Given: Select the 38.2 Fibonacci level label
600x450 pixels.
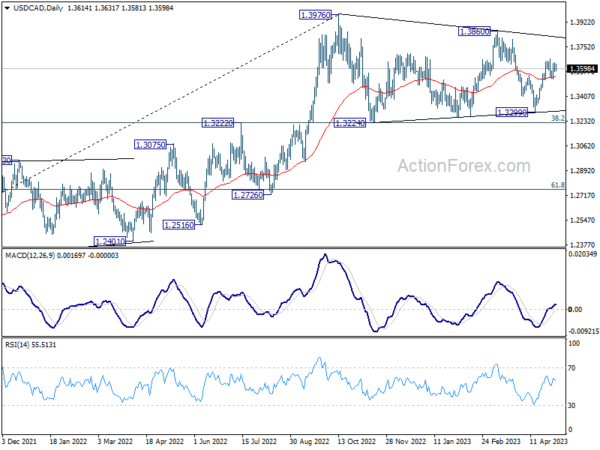Looking at the screenshot, I should pos(558,118).
